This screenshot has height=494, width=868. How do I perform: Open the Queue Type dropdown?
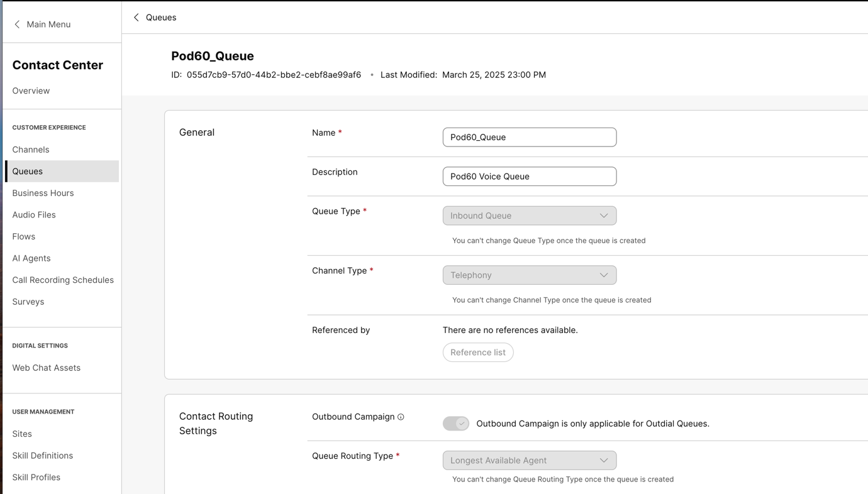pyautogui.click(x=529, y=216)
